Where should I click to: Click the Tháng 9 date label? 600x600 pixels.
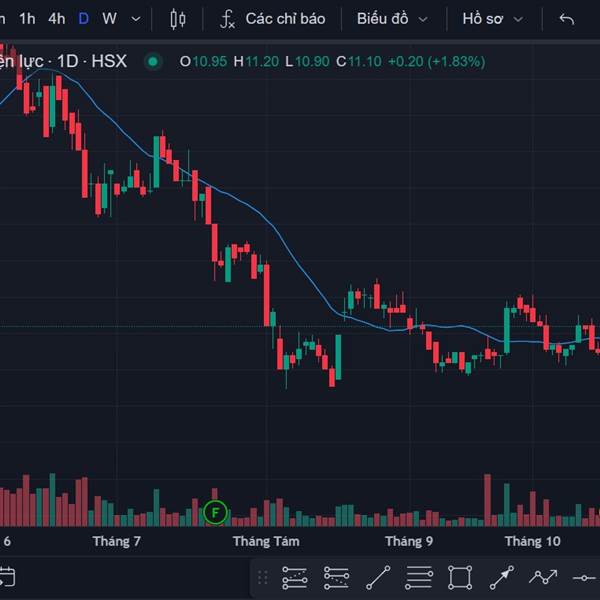point(409,541)
